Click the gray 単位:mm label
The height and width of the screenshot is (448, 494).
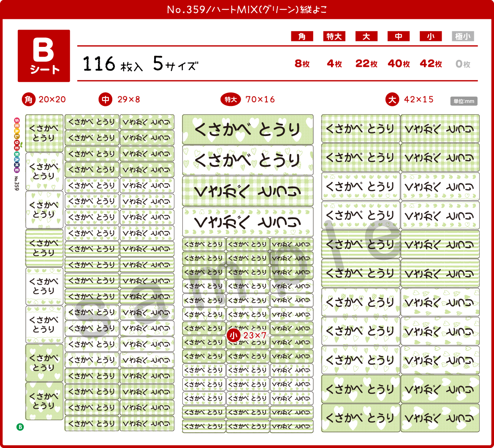(464, 101)
